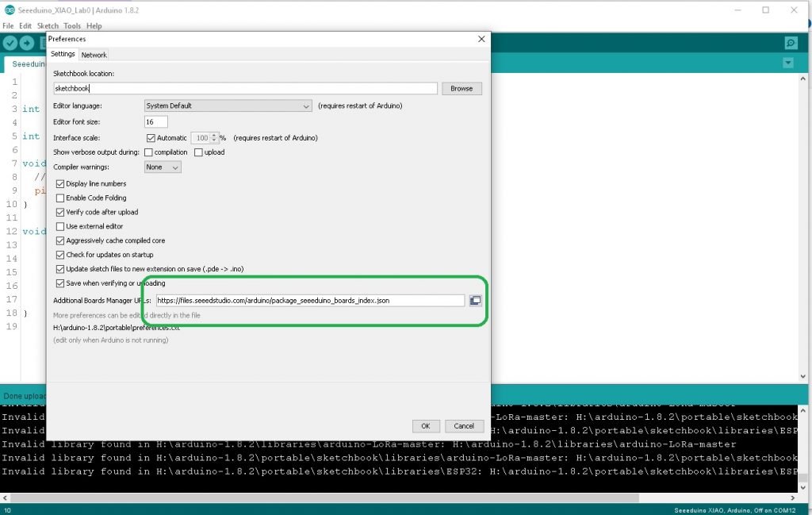Click the Cancel button
The image size is (812, 515).
click(464, 426)
